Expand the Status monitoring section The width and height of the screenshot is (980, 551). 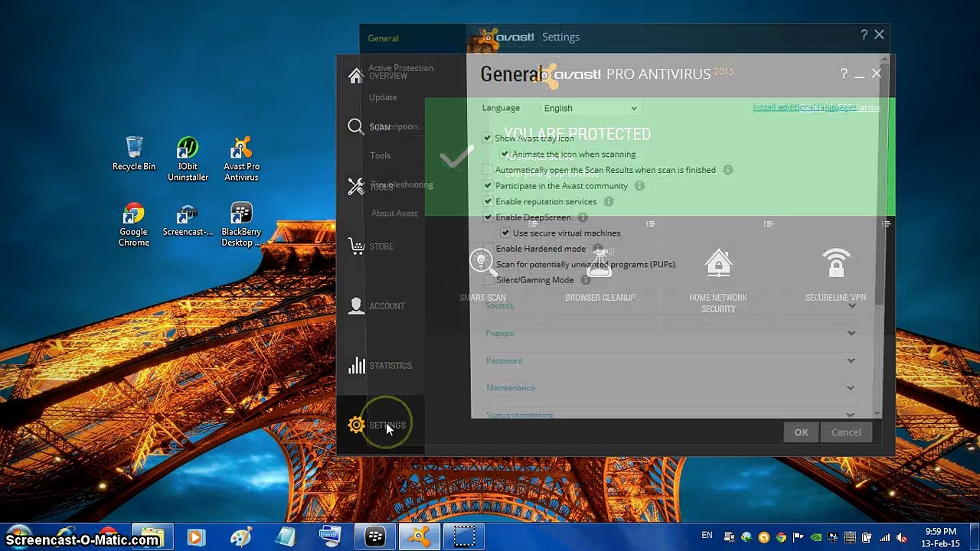(x=851, y=415)
